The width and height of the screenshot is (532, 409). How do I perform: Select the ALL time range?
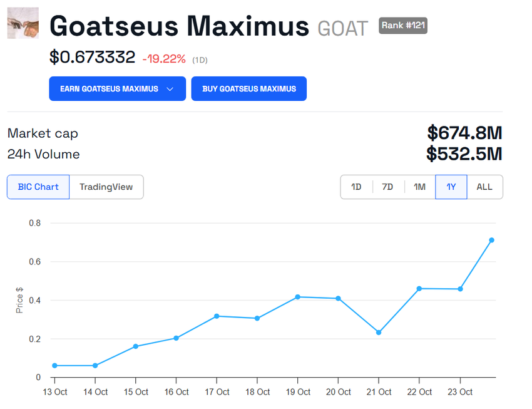click(x=484, y=187)
